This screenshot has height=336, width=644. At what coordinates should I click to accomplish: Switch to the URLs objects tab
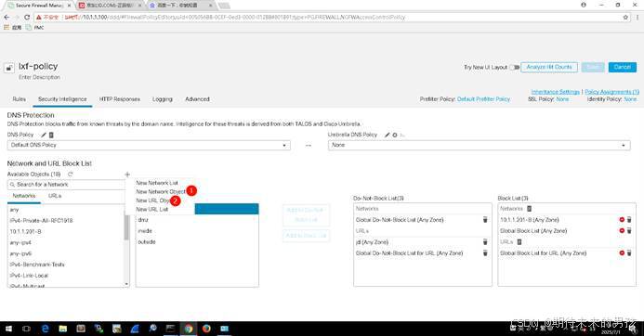click(x=55, y=196)
